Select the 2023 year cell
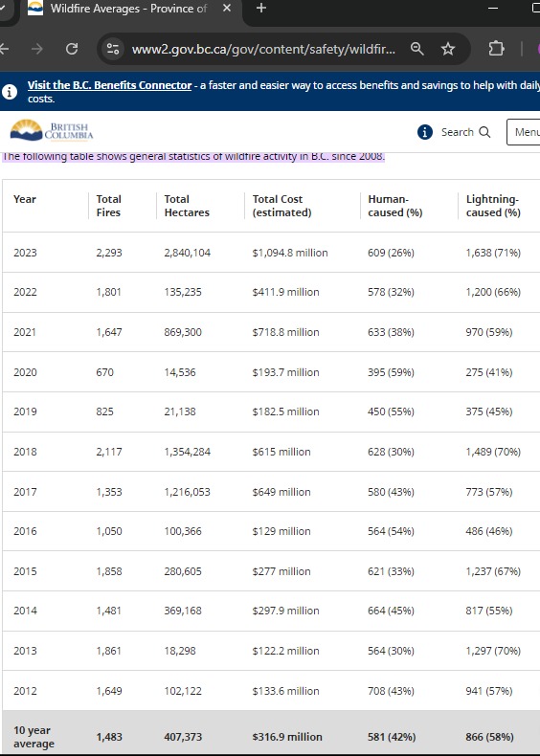The width and height of the screenshot is (540, 756). coord(25,253)
